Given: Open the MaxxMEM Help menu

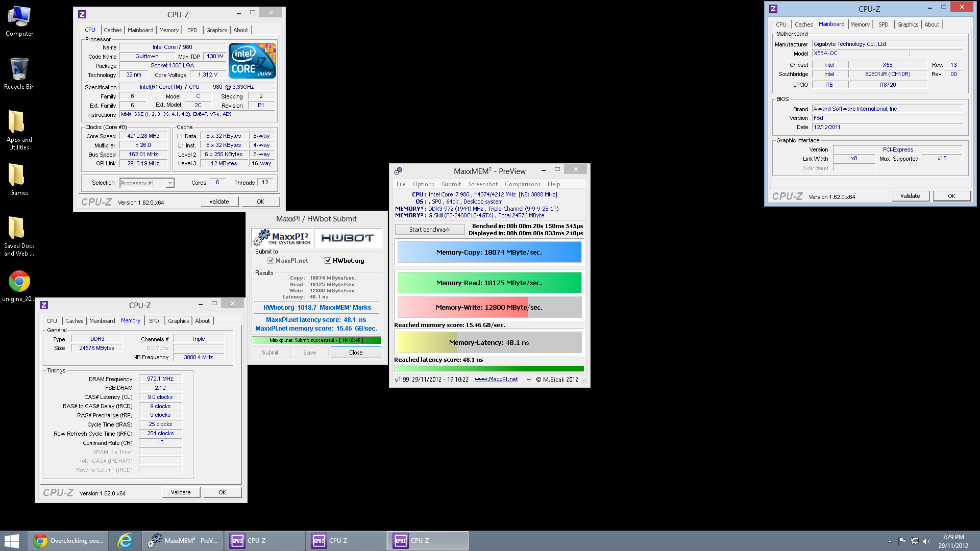Looking at the screenshot, I should (554, 184).
